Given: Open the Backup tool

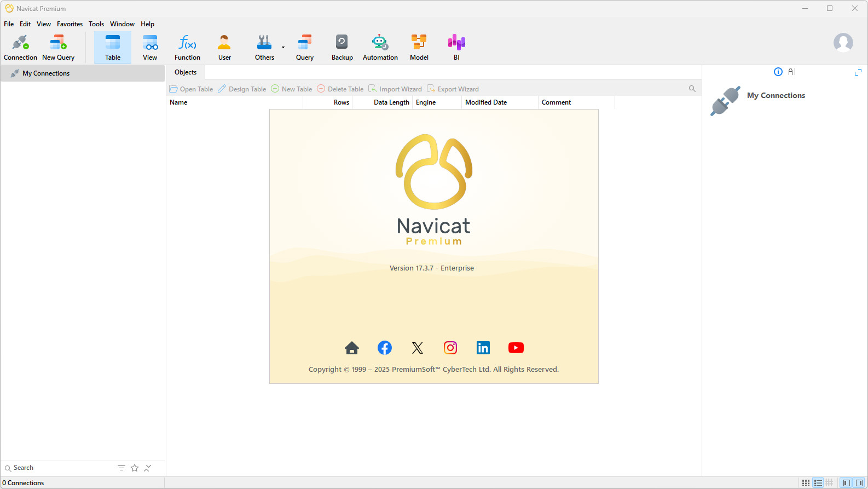Looking at the screenshot, I should coord(342,48).
